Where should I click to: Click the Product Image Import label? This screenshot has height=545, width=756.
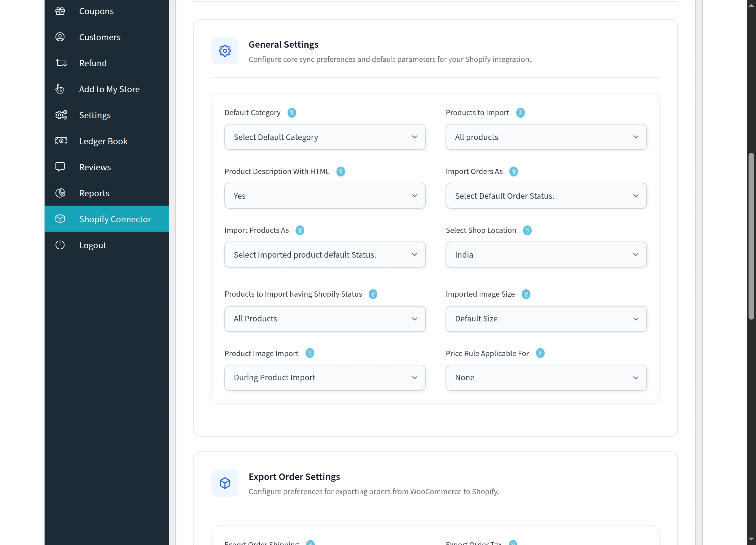(x=261, y=353)
